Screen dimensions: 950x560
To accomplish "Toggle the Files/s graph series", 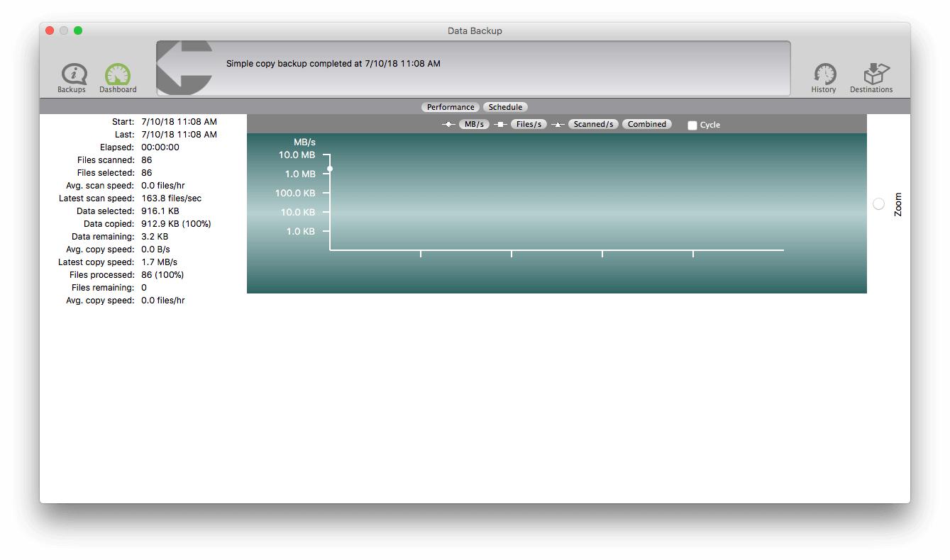I will tap(529, 124).
